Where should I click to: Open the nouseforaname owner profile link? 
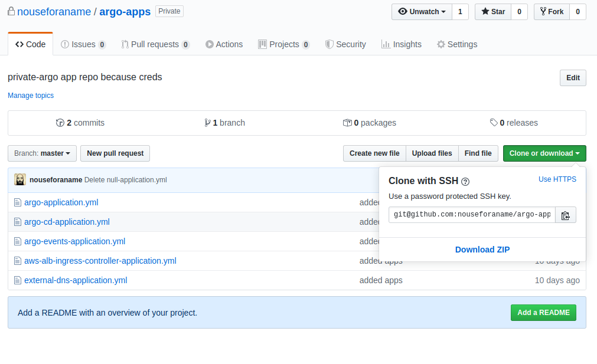pos(54,12)
